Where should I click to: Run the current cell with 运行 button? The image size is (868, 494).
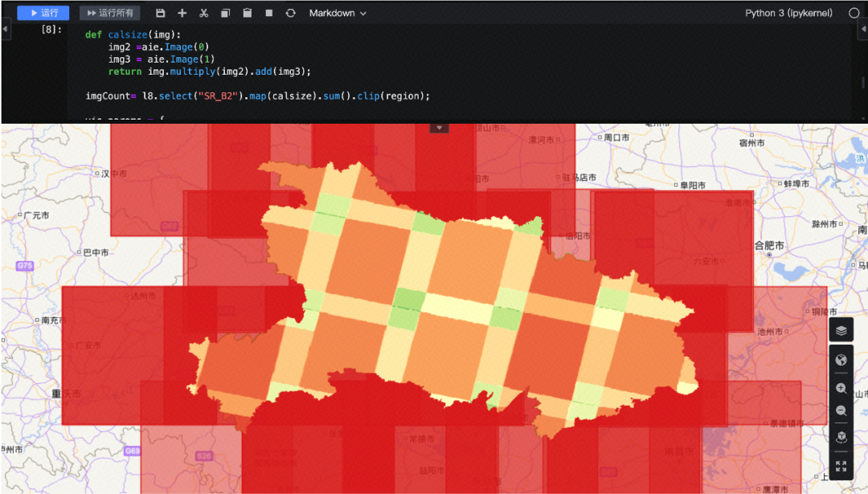point(42,13)
